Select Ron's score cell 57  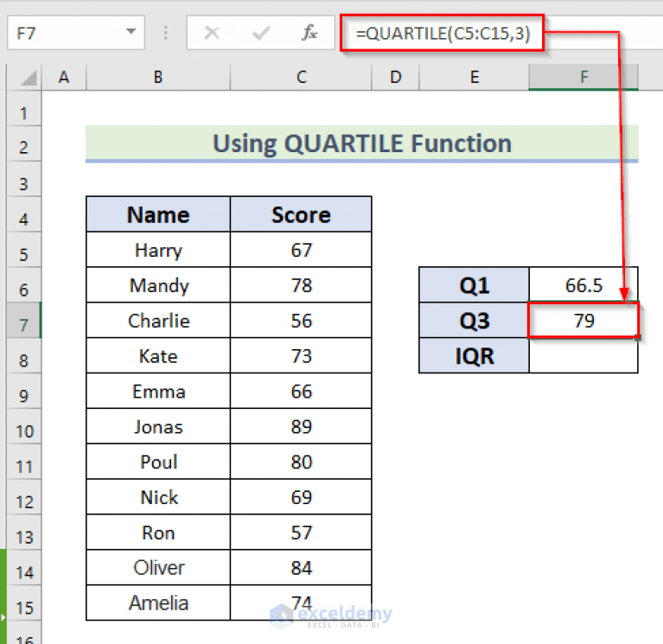tap(301, 532)
